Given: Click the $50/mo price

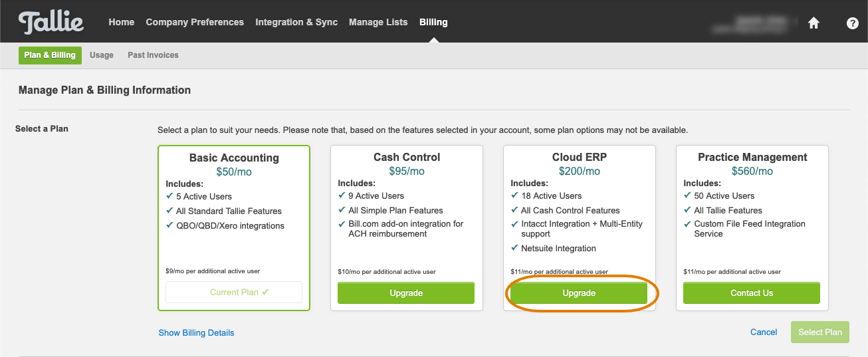Looking at the screenshot, I should [234, 172].
